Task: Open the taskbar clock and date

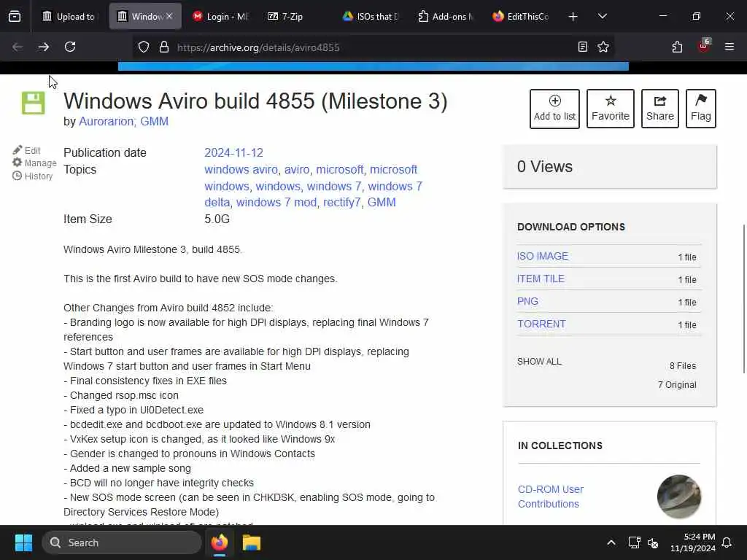Action: tap(693, 542)
